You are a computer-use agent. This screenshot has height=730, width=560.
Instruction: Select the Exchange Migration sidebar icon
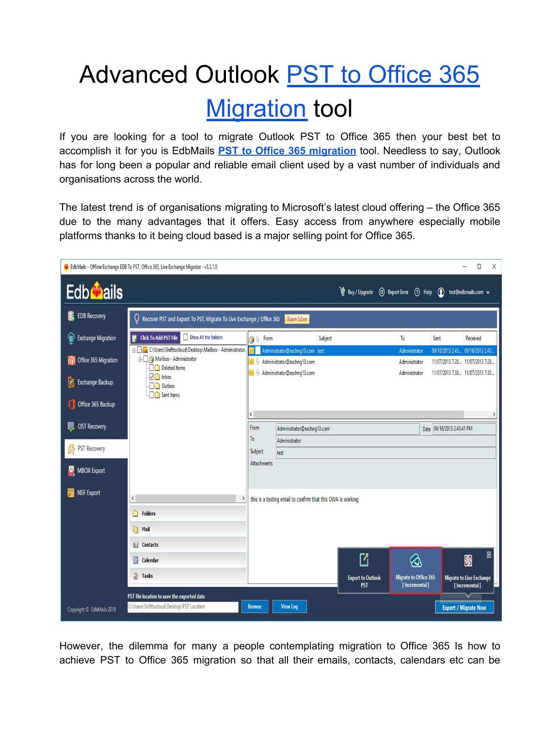(x=71, y=338)
